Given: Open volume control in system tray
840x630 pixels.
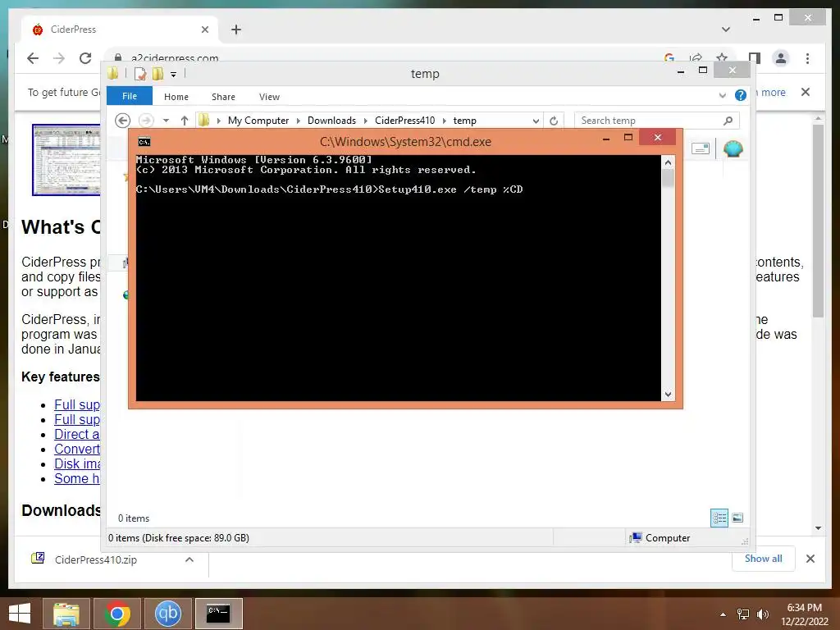Looking at the screenshot, I should pos(763,614).
